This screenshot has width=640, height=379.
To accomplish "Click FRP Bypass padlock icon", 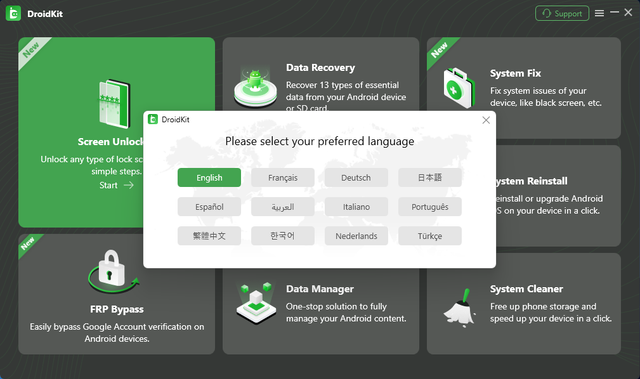I will tap(113, 271).
